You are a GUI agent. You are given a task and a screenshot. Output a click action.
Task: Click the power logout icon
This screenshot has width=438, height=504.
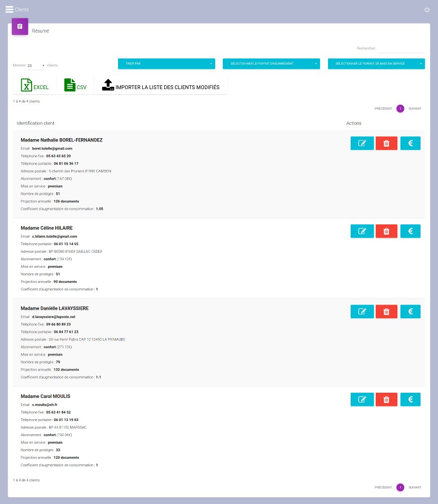coord(427,9)
